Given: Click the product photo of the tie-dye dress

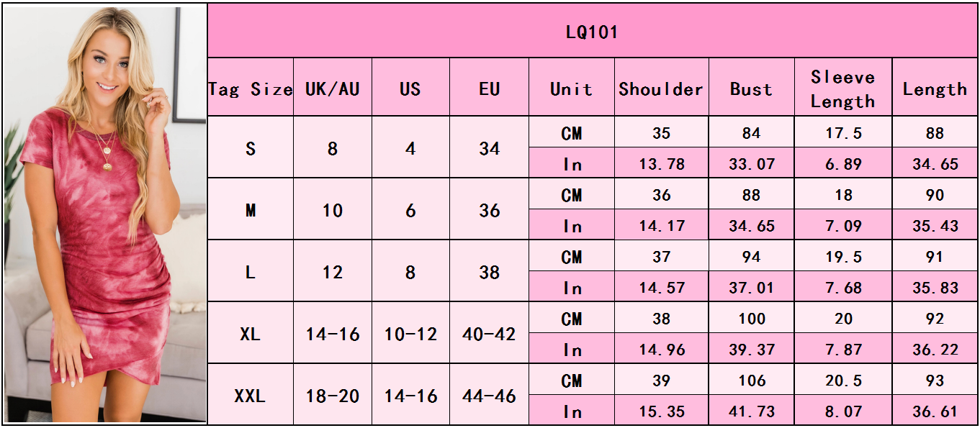Looking at the screenshot, I should click(x=104, y=214).
